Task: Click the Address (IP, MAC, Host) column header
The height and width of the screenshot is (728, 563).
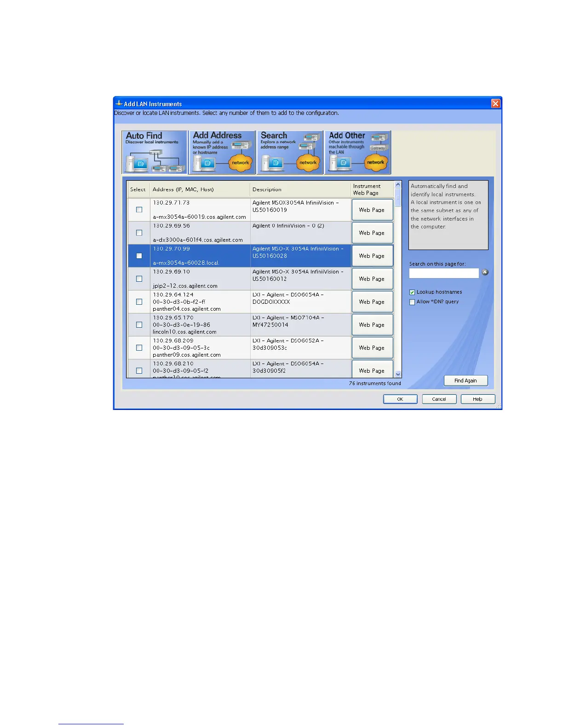Action: coord(200,189)
